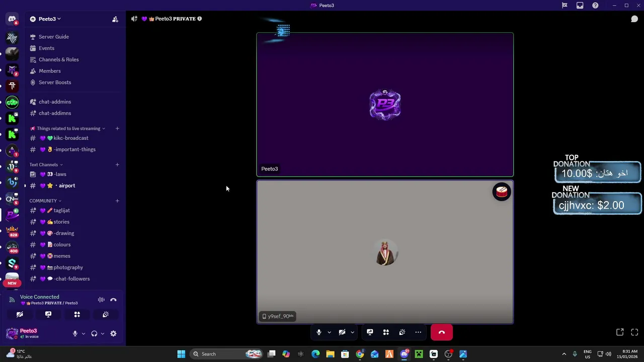The image size is (644, 362).
Task: Open input device options arrow in user panel
Action: (84, 333)
